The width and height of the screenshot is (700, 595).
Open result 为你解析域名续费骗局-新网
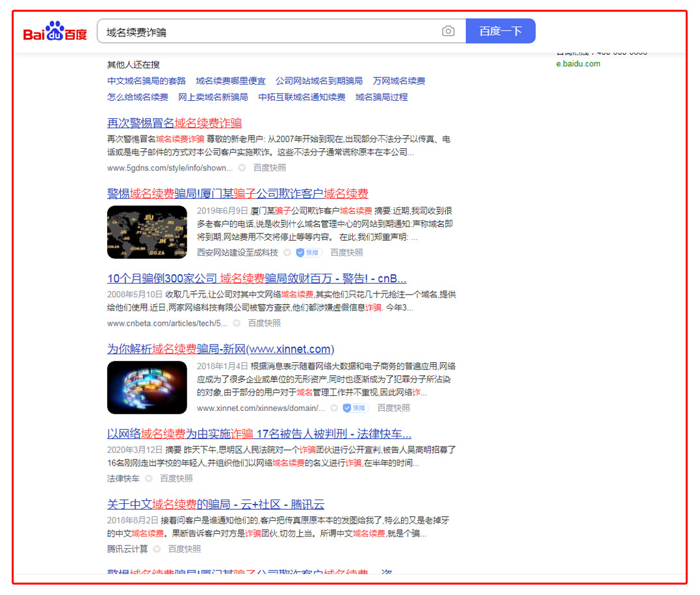point(220,349)
